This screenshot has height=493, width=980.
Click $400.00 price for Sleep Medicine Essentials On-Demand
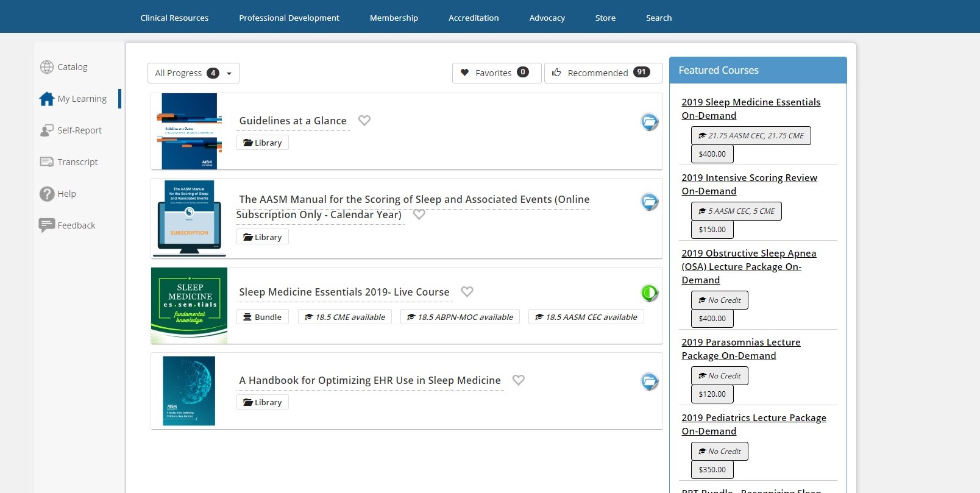pyautogui.click(x=712, y=154)
